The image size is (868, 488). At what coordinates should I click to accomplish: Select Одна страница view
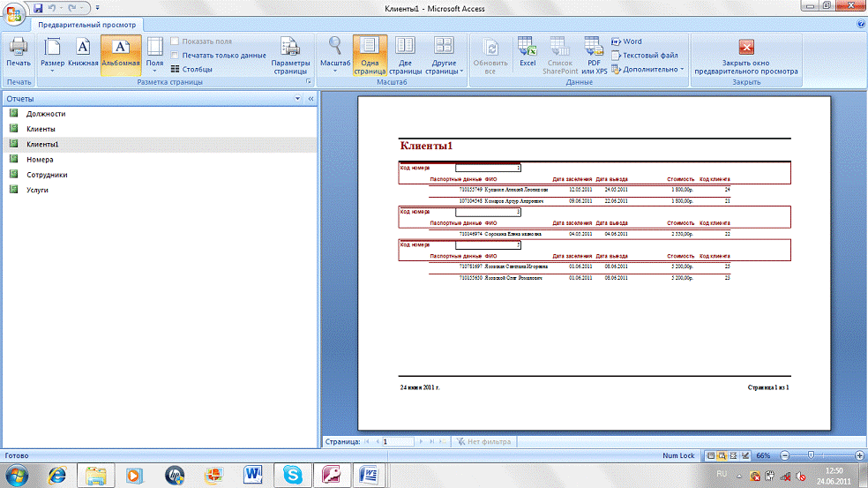[x=370, y=55]
